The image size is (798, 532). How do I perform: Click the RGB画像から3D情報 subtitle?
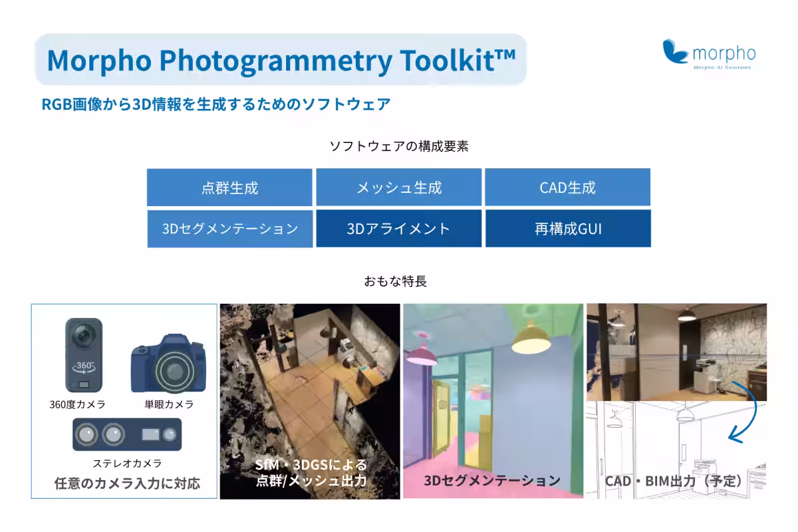215,104
